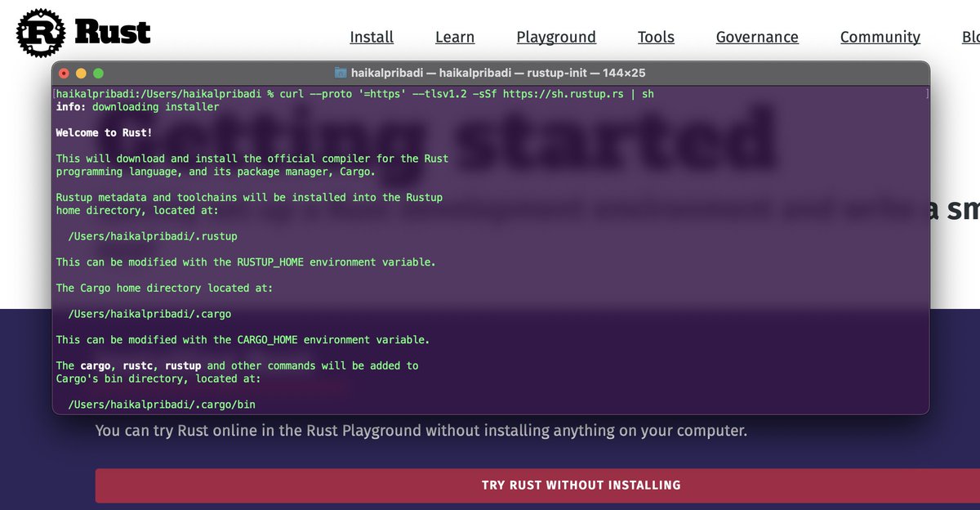Click the 'Rust Playground without installing' paragraph text

coord(421,430)
